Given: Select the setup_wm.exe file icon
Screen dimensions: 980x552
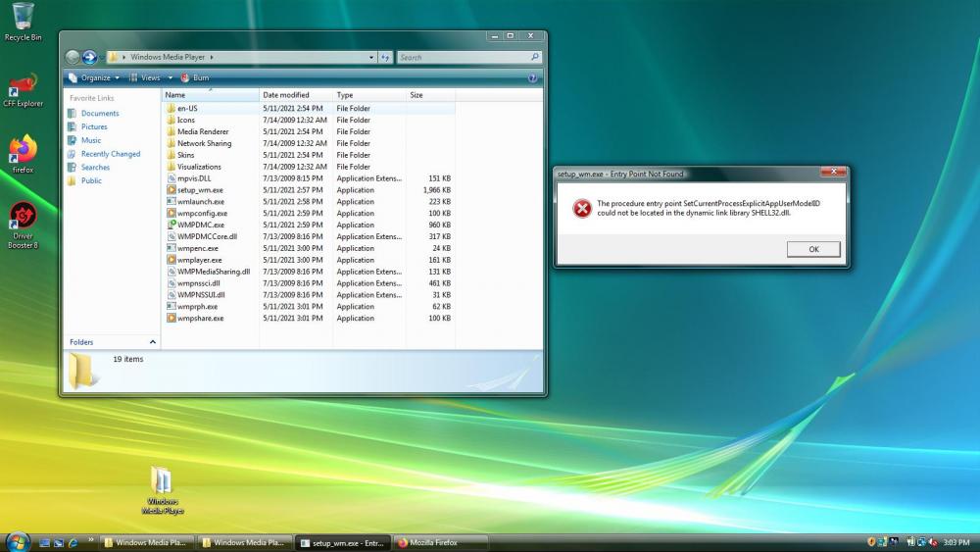Looking at the screenshot, I should pyautogui.click(x=171, y=190).
